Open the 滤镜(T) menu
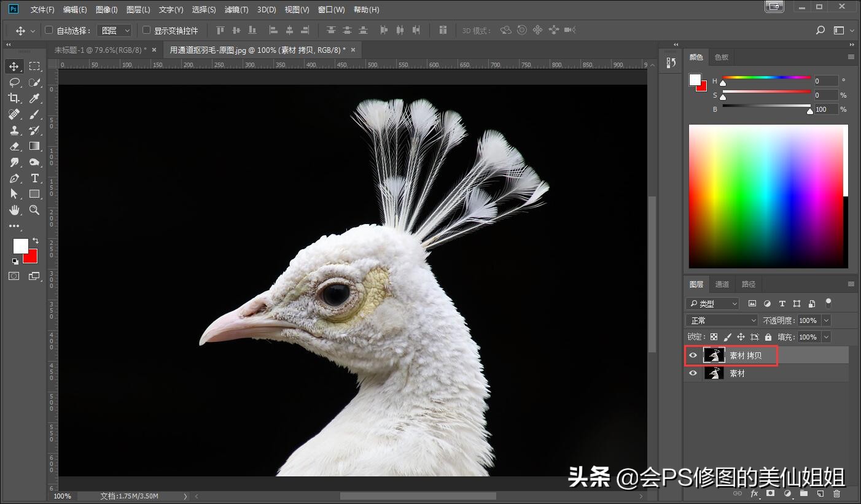Image resolution: width=861 pixels, height=504 pixels. [236, 10]
